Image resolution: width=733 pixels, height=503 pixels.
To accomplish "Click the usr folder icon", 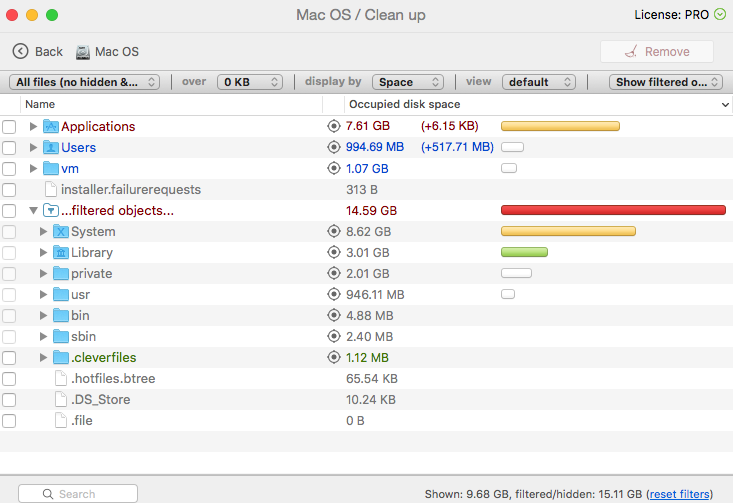I will pos(61,295).
